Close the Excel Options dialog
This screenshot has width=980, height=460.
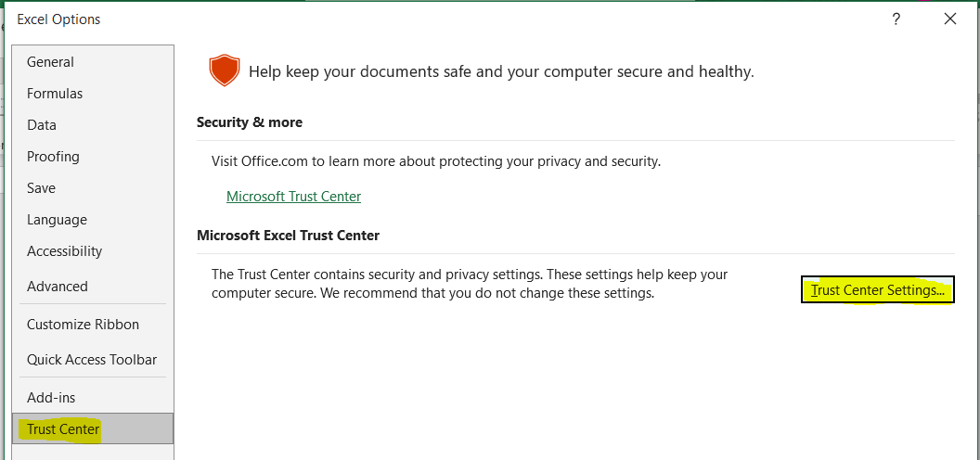click(x=949, y=19)
